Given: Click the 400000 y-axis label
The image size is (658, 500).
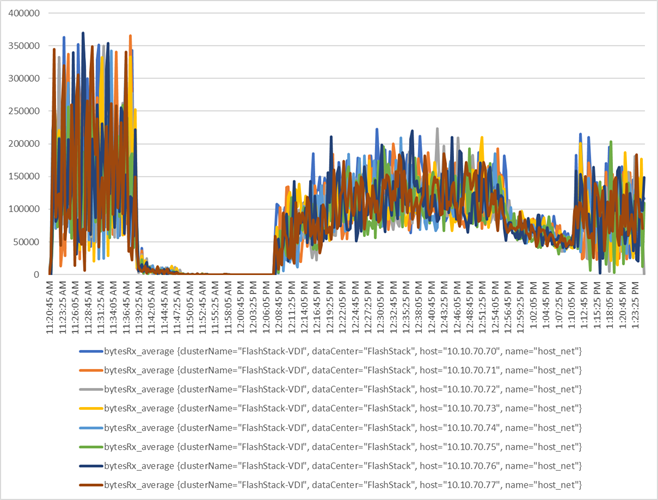Looking at the screenshot, I should [24, 13].
